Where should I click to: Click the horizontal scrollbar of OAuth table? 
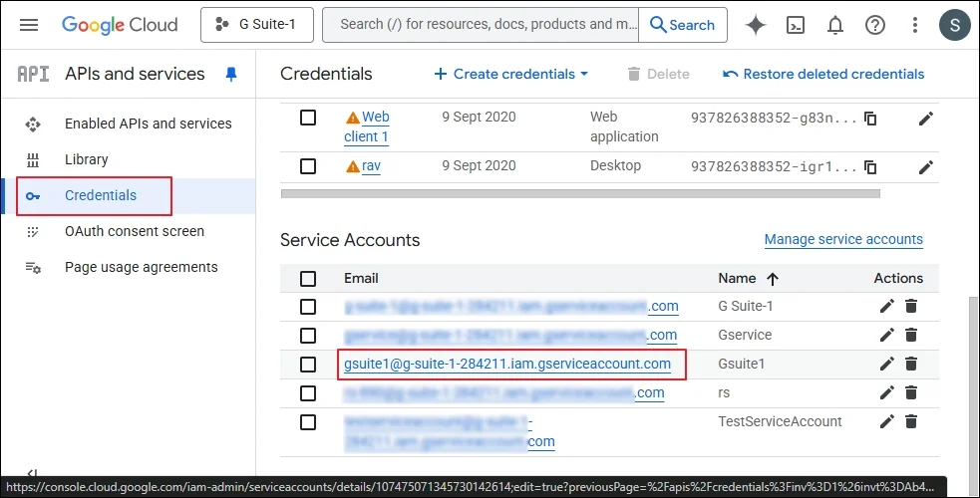(580, 193)
